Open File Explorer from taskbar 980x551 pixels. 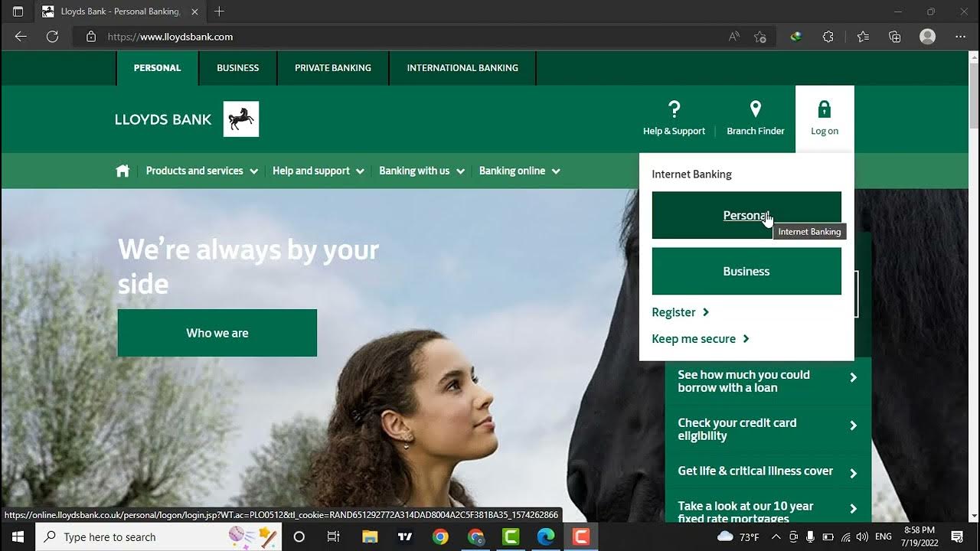tap(370, 536)
